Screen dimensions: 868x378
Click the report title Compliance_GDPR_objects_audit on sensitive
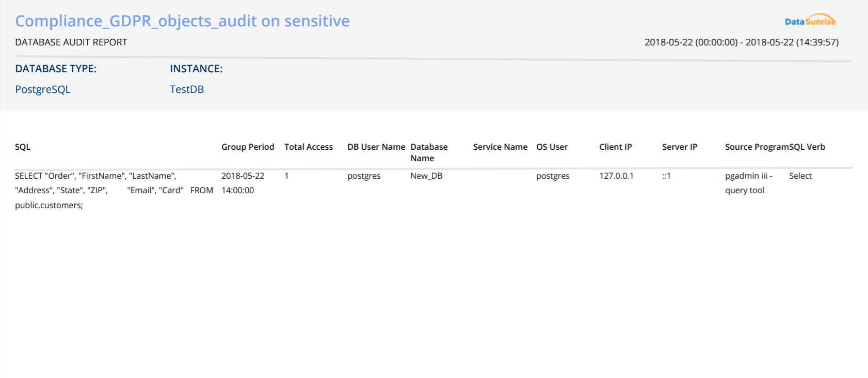point(182,21)
